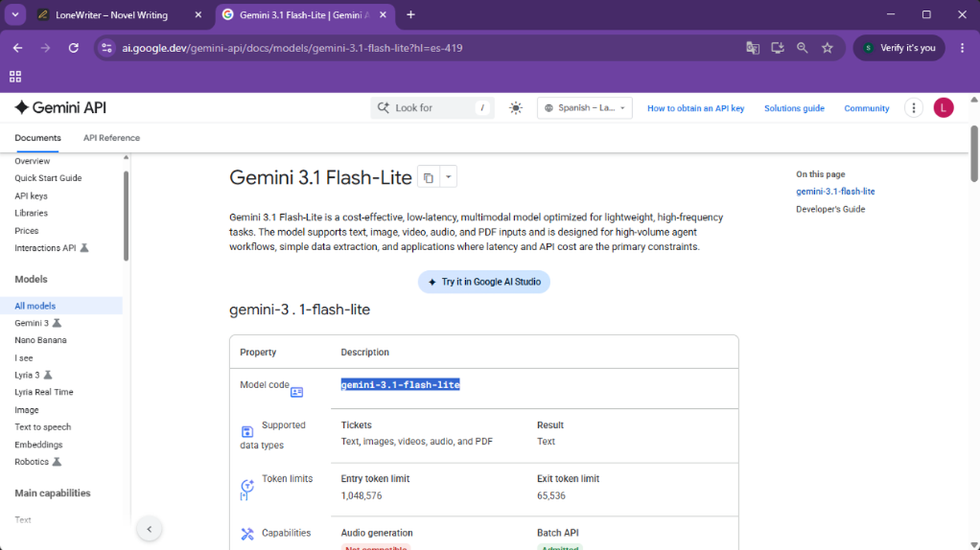Open the three-dot more options menu in header

(913, 108)
